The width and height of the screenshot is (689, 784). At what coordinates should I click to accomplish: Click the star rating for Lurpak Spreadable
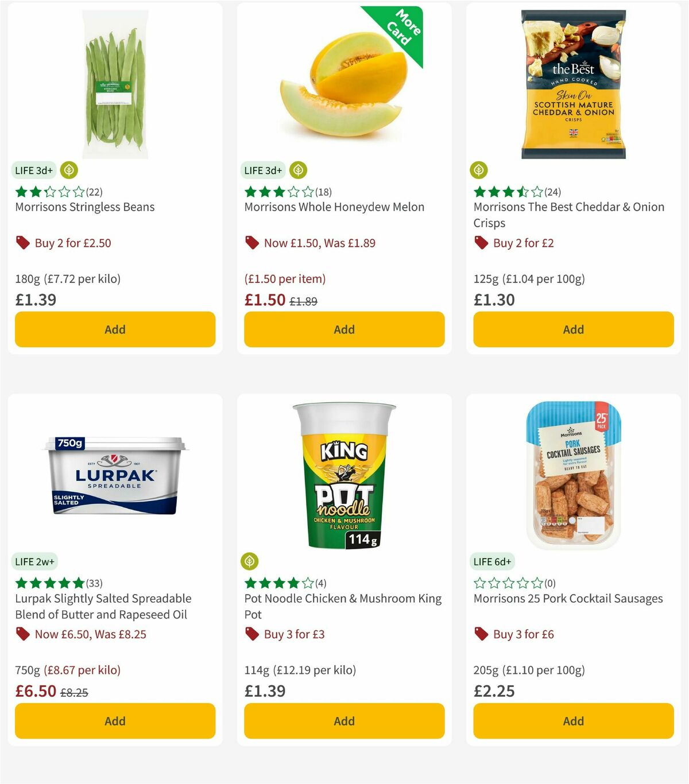(49, 583)
